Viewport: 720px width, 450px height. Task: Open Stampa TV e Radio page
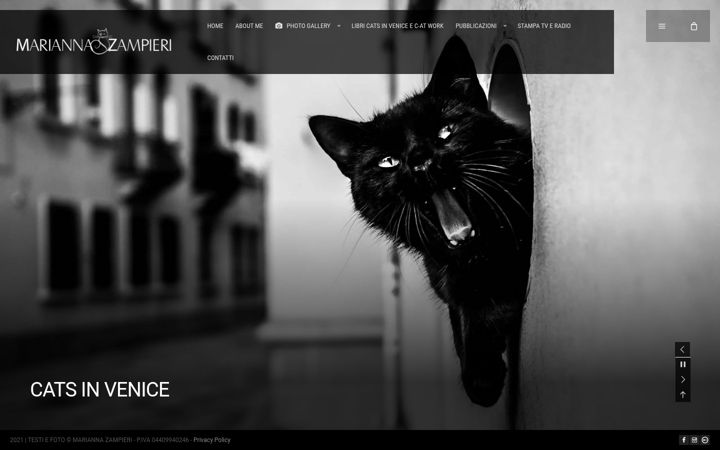544,26
